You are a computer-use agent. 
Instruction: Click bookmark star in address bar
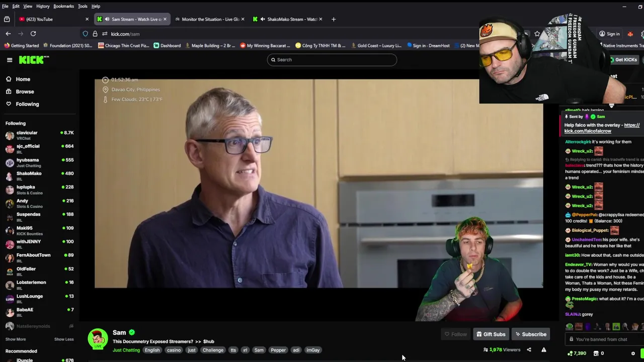(537, 34)
